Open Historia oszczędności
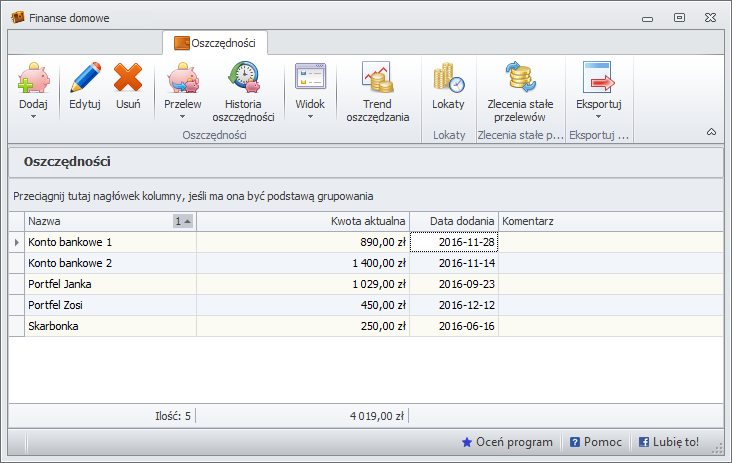Viewport: 732px width, 463px height. pyautogui.click(x=243, y=78)
